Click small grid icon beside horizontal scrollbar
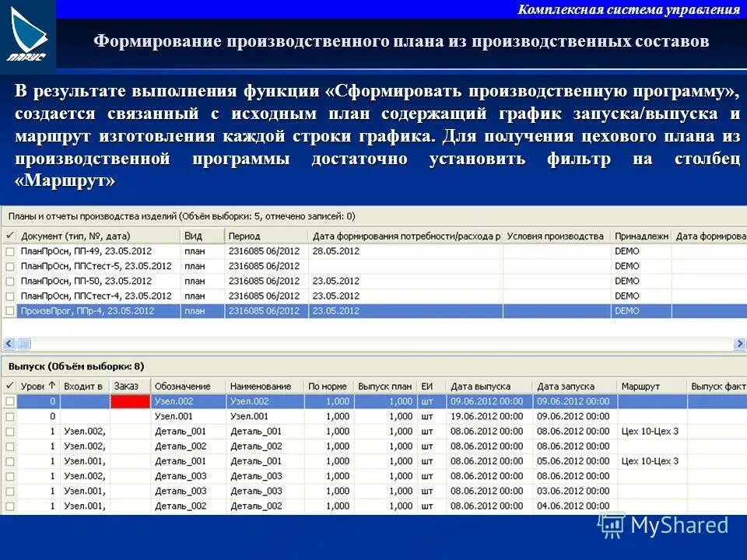The image size is (747, 560). pos(23,342)
